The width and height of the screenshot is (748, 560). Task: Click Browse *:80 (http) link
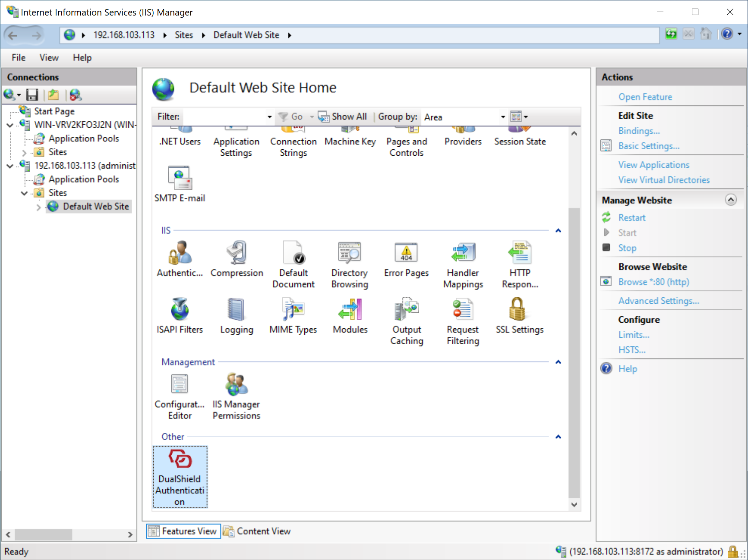[653, 282]
